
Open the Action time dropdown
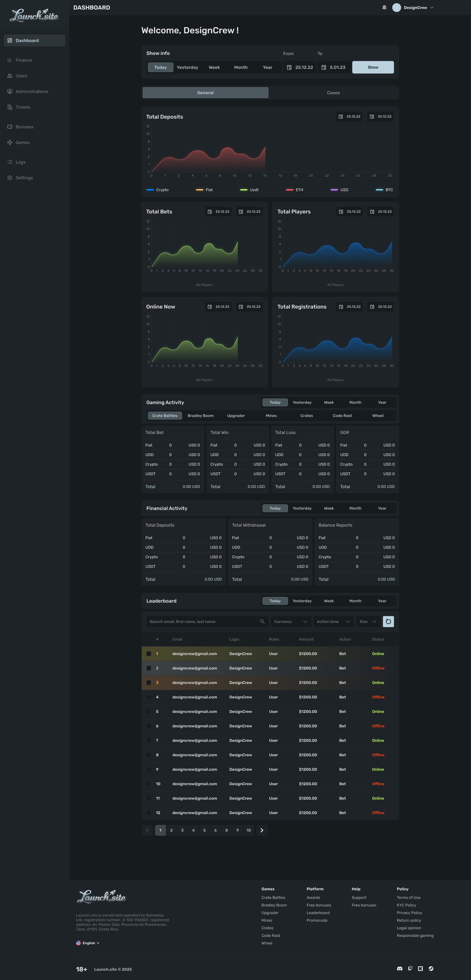click(334, 621)
